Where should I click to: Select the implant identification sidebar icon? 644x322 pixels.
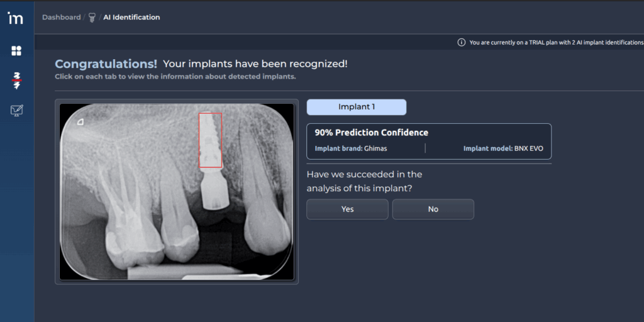click(16, 80)
